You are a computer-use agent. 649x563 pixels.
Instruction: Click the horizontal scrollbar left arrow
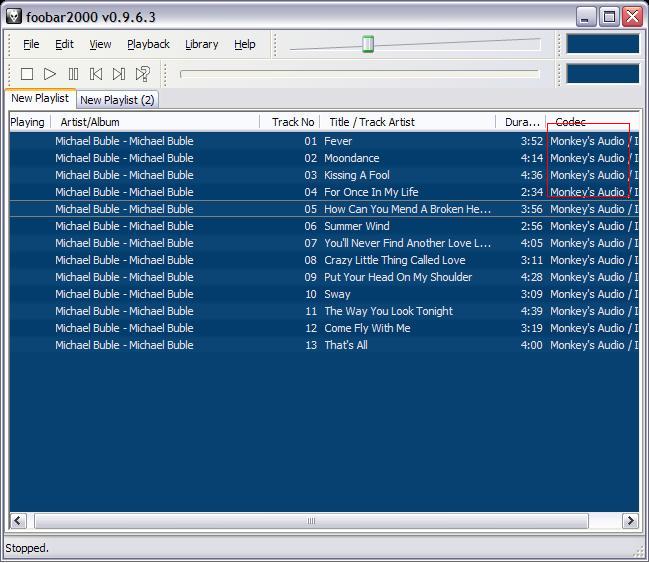[18, 520]
